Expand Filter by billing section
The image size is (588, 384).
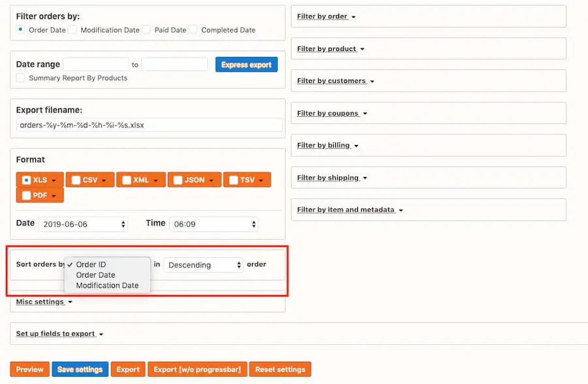pos(327,145)
